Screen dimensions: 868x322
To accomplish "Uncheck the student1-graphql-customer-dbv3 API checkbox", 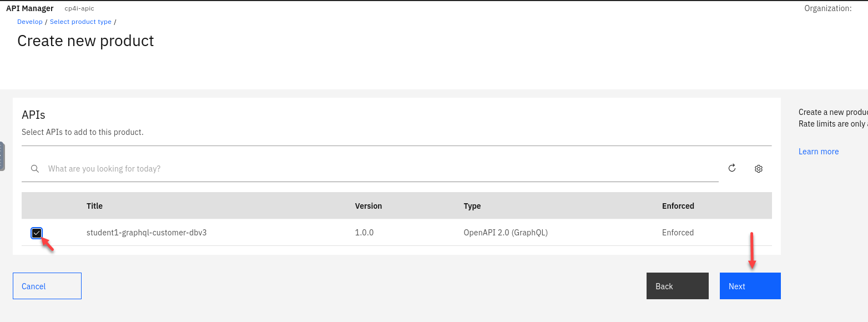I will [37, 233].
